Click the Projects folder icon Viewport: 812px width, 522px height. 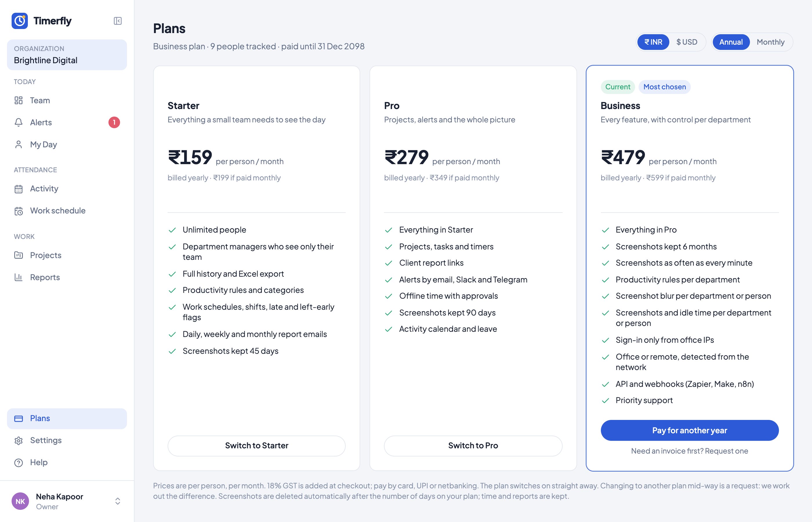tap(19, 255)
